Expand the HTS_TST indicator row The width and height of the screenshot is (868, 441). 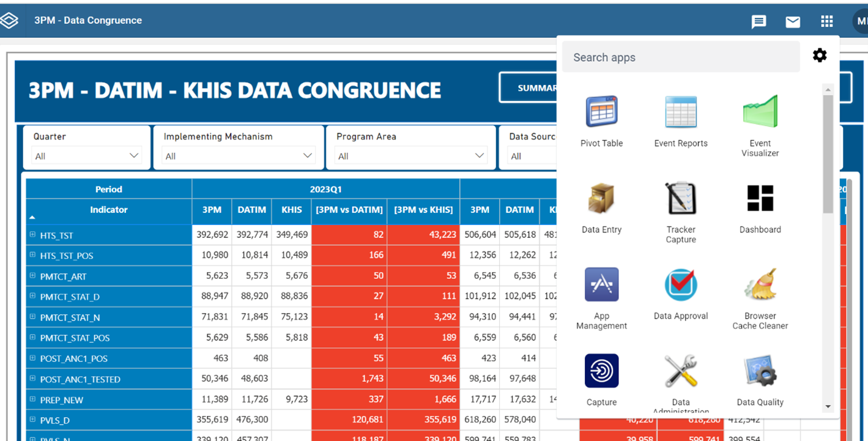coord(32,234)
